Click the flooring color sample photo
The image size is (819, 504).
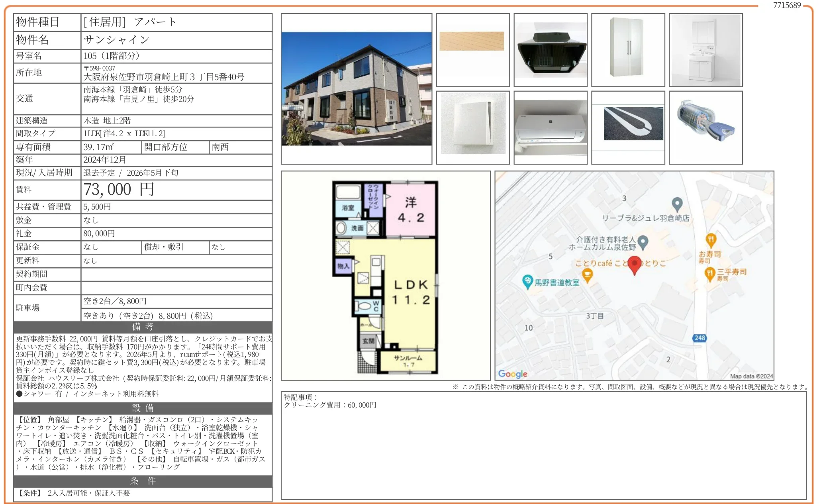[472, 50]
